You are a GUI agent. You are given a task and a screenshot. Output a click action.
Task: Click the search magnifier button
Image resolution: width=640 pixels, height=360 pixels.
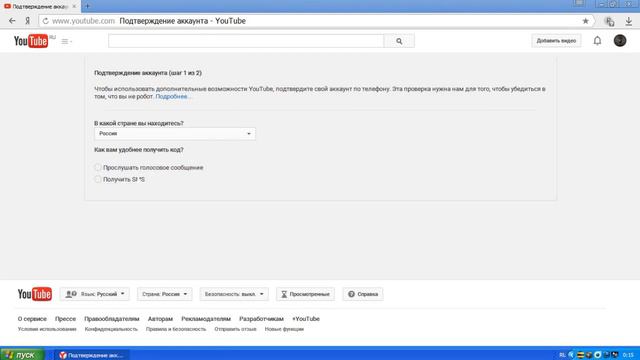(x=399, y=41)
